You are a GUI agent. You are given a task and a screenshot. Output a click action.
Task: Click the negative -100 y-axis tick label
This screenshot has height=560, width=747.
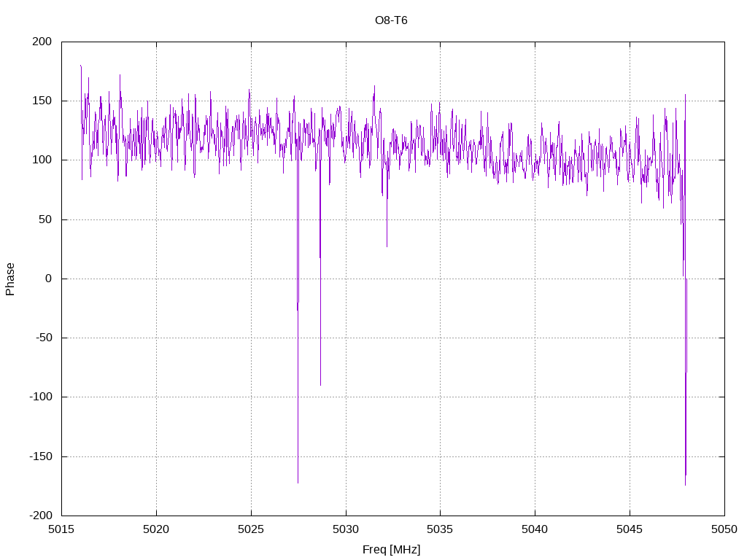41,397
